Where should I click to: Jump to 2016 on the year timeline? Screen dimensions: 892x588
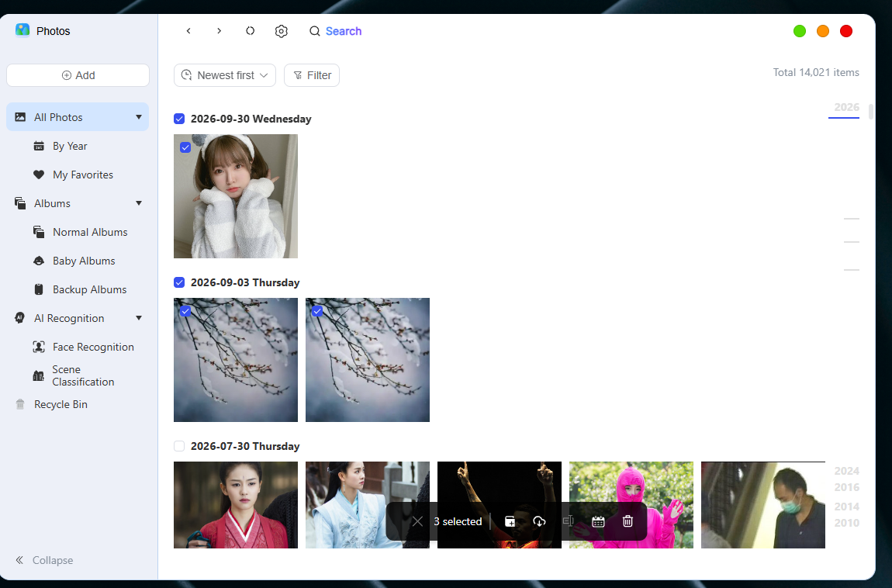[x=846, y=487]
